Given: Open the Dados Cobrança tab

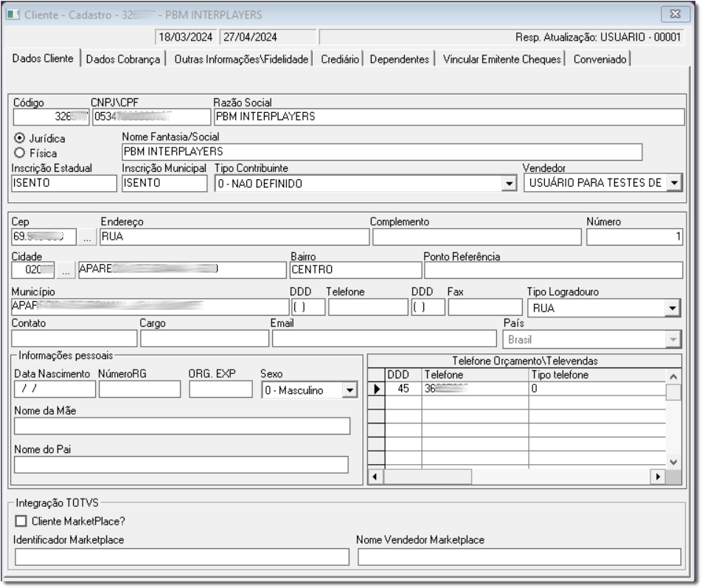Looking at the screenshot, I should tap(122, 59).
